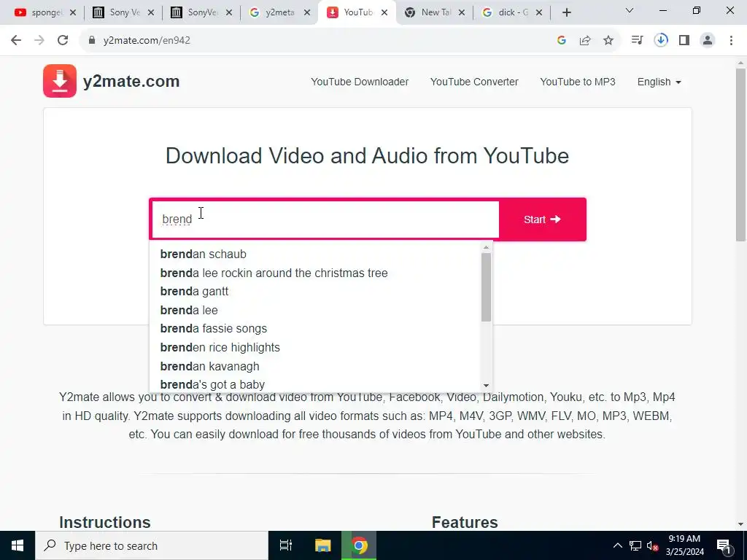Open File Explorer from the taskbar
747x560 pixels.
322,545
